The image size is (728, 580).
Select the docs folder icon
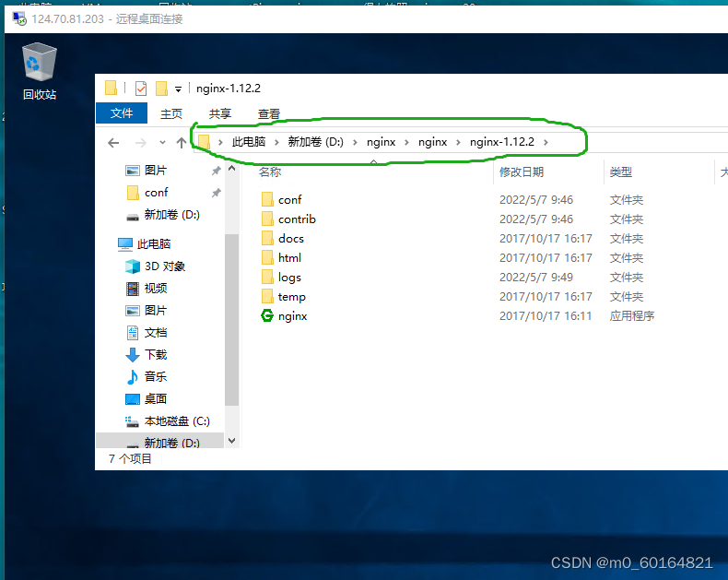267,239
